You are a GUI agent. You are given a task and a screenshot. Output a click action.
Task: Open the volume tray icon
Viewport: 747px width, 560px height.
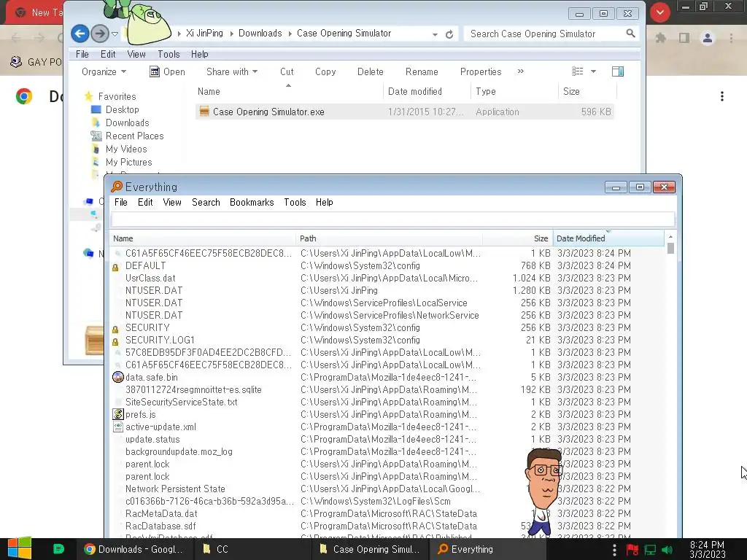(667, 550)
